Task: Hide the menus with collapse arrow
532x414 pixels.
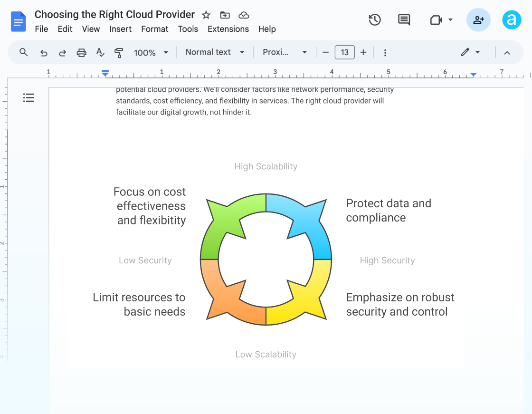Action: pyautogui.click(x=507, y=52)
